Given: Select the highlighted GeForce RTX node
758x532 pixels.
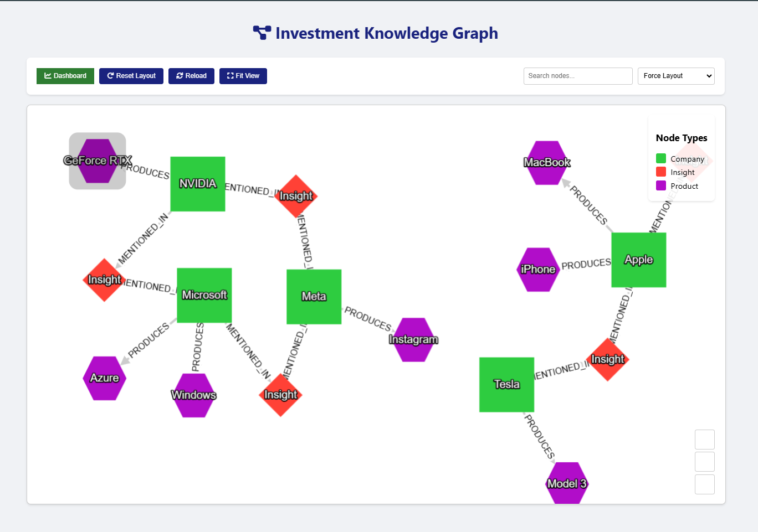Looking at the screenshot, I should point(97,161).
